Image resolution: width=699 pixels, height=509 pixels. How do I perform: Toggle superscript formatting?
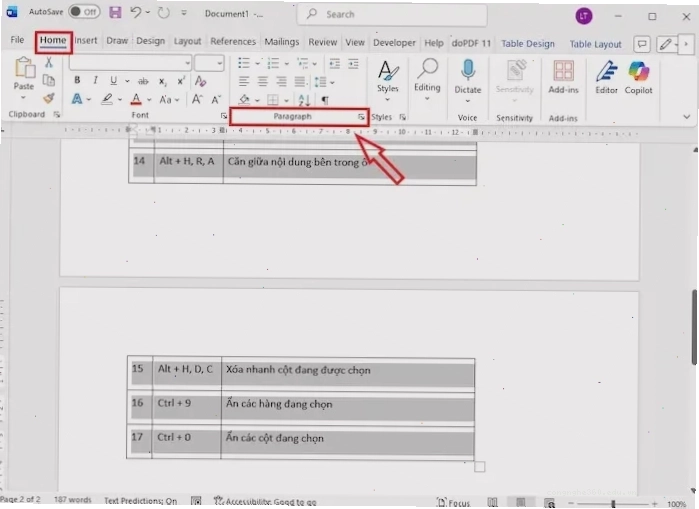pyautogui.click(x=181, y=81)
